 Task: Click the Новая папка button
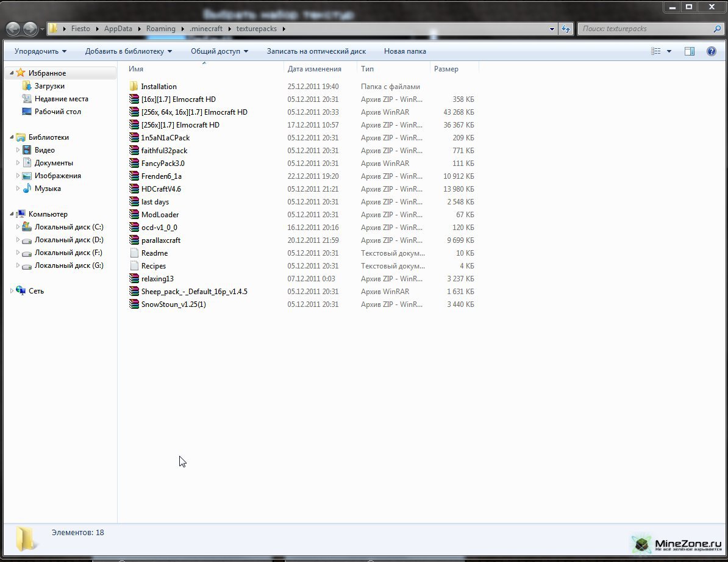405,51
